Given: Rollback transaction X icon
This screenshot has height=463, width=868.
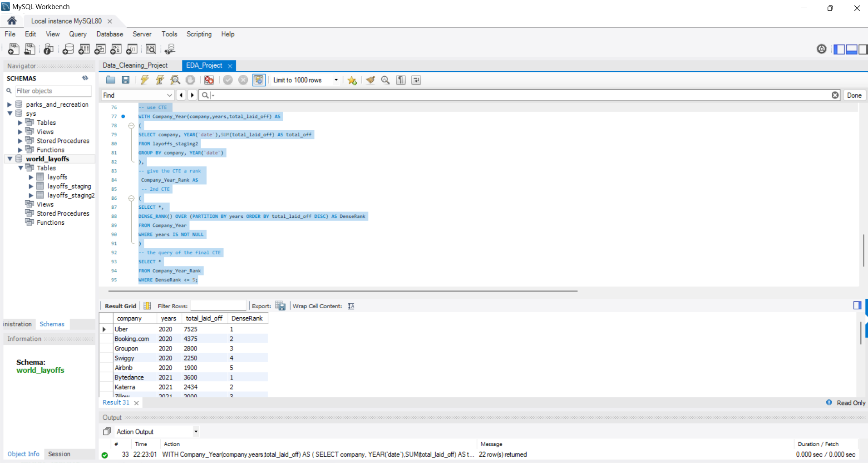Looking at the screenshot, I should [x=243, y=80].
